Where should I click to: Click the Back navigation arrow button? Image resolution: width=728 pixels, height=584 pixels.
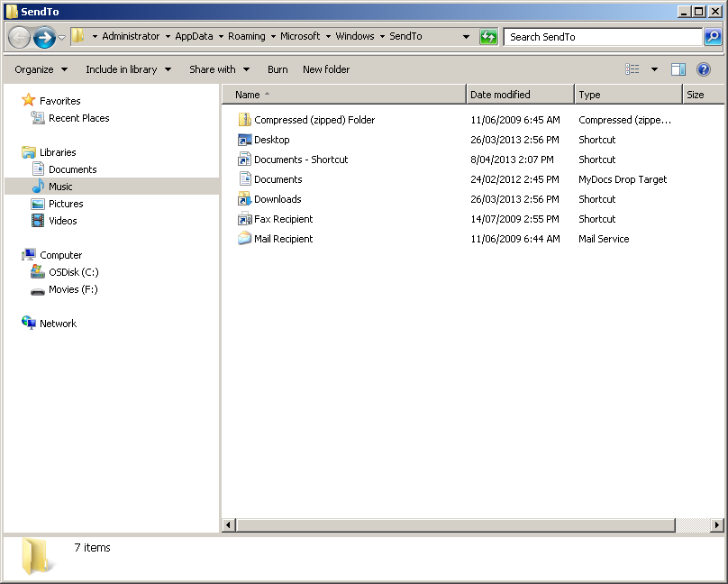(19, 37)
